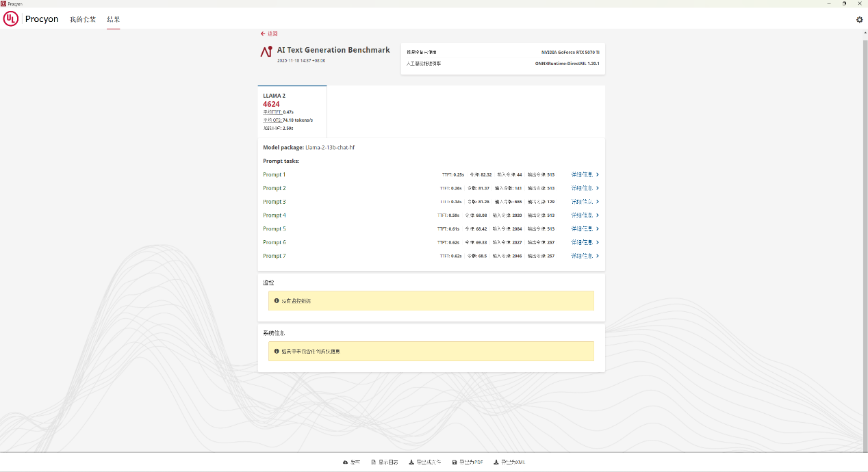Expand Prompt 2 details chevron
868x472 pixels.
click(598, 188)
